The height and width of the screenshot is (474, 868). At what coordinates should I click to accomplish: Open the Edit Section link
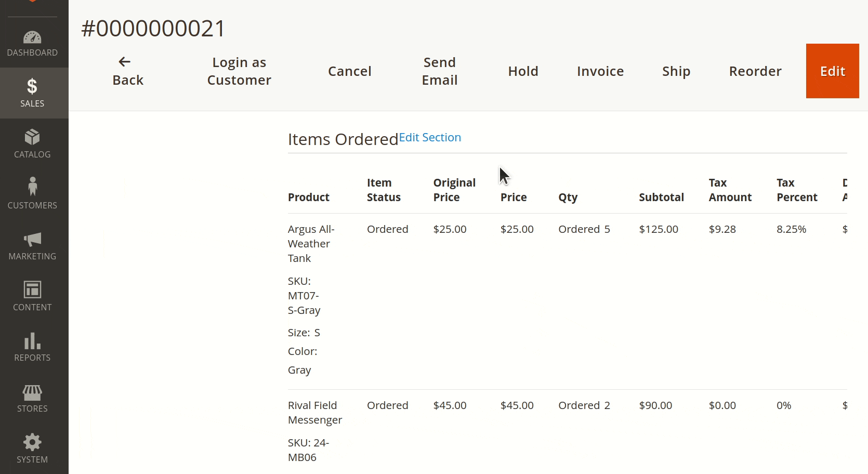(429, 137)
